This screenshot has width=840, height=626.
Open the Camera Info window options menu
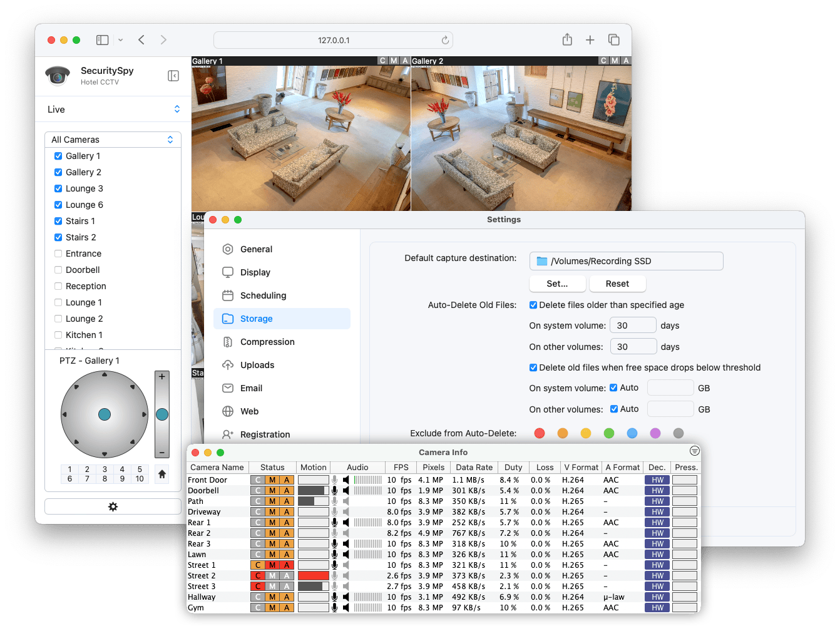pyautogui.click(x=694, y=451)
